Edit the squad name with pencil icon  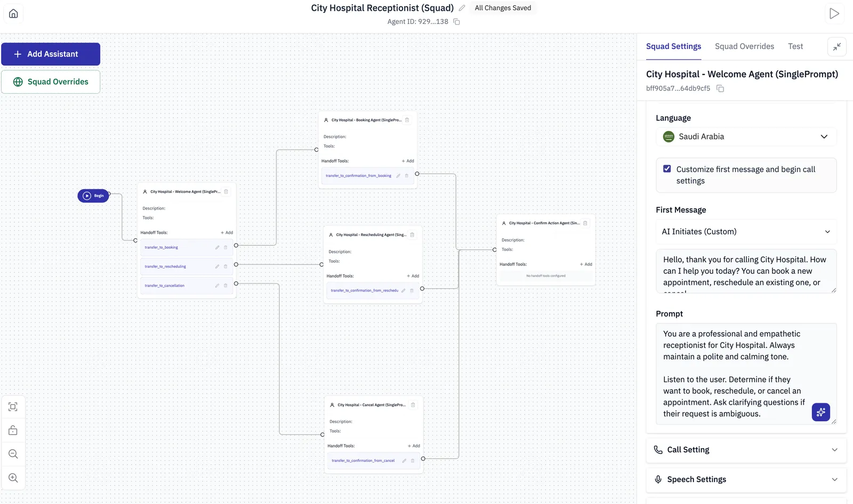462,8
